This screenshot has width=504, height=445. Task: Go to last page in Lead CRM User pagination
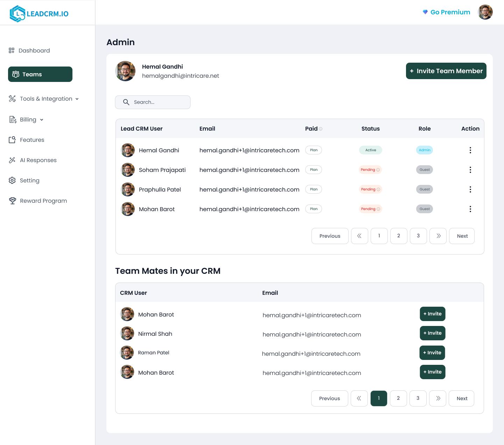[x=438, y=236]
